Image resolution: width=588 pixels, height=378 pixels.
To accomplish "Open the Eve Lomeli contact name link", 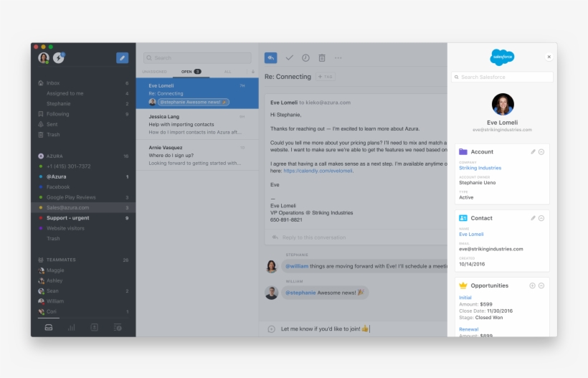I will (x=471, y=235).
